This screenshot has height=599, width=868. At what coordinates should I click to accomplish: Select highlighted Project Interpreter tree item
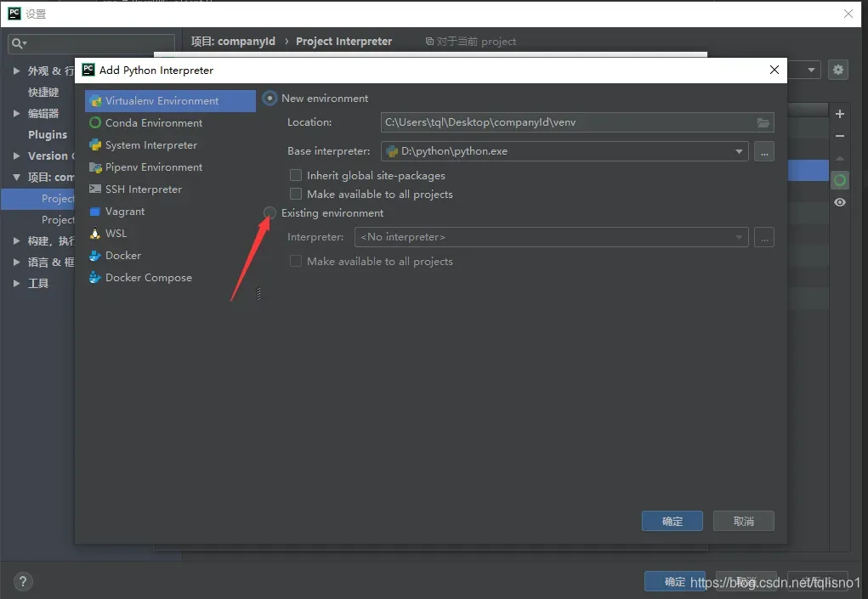(37, 199)
